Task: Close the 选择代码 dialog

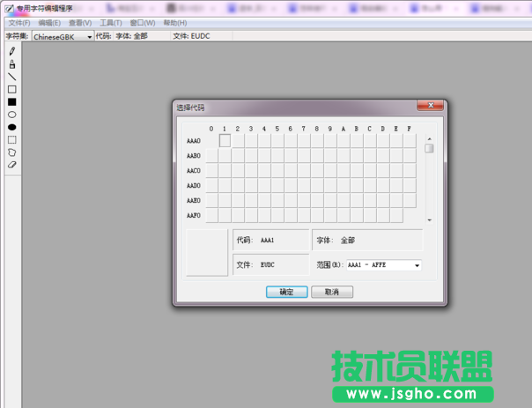Action: click(430, 105)
